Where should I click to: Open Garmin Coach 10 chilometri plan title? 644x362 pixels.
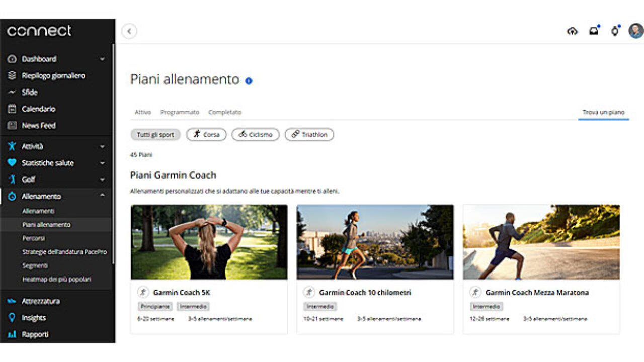pyautogui.click(x=365, y=292)
